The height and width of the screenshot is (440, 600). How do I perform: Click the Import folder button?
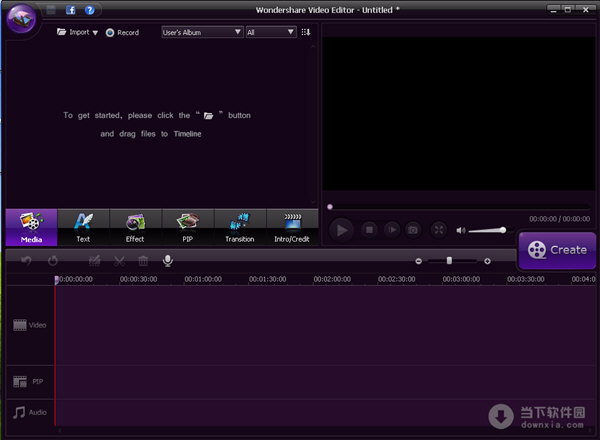point(73,32)
